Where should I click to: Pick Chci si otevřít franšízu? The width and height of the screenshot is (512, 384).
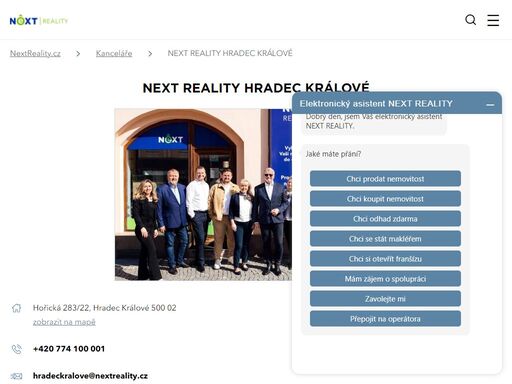pos(385,259)
